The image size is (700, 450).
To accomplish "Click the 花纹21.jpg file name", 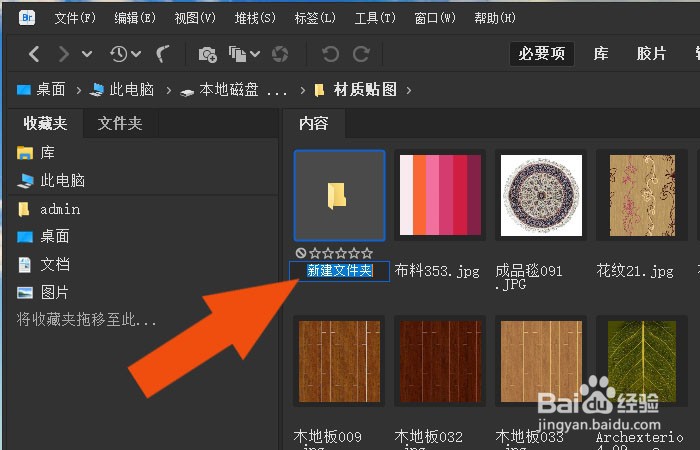I will (x=635, y=271).
